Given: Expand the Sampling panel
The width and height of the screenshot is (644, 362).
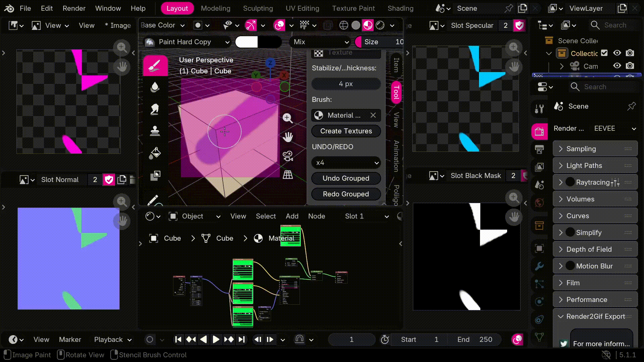Looking at the screenshot, I should pyautogui.click(x=595, y=149).
